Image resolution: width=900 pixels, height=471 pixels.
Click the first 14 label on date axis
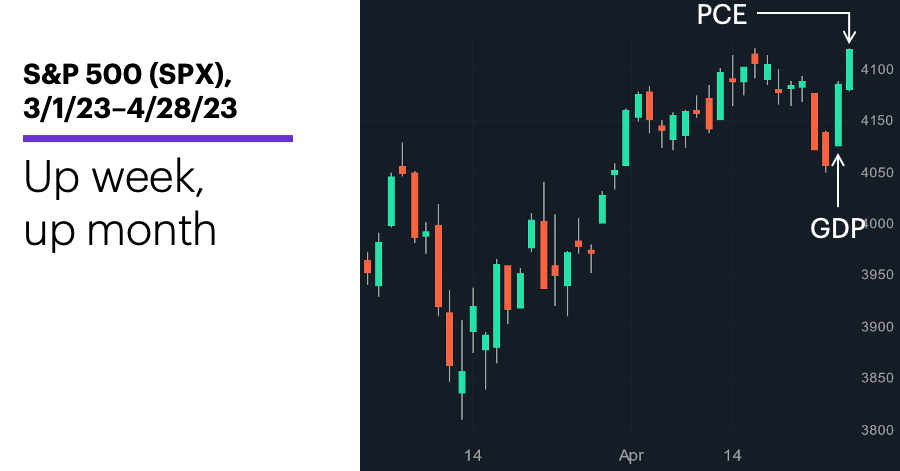point(472,456)
